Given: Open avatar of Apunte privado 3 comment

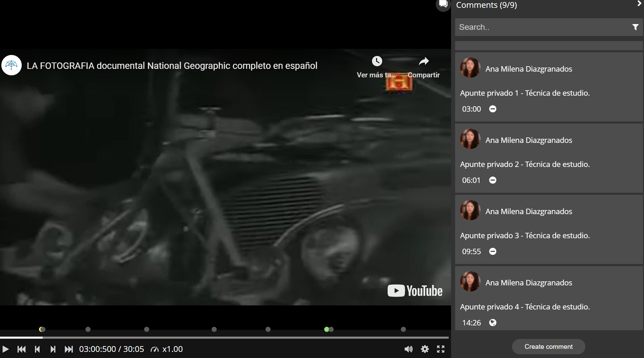Looking at the screenshot, I should (470, 210).
